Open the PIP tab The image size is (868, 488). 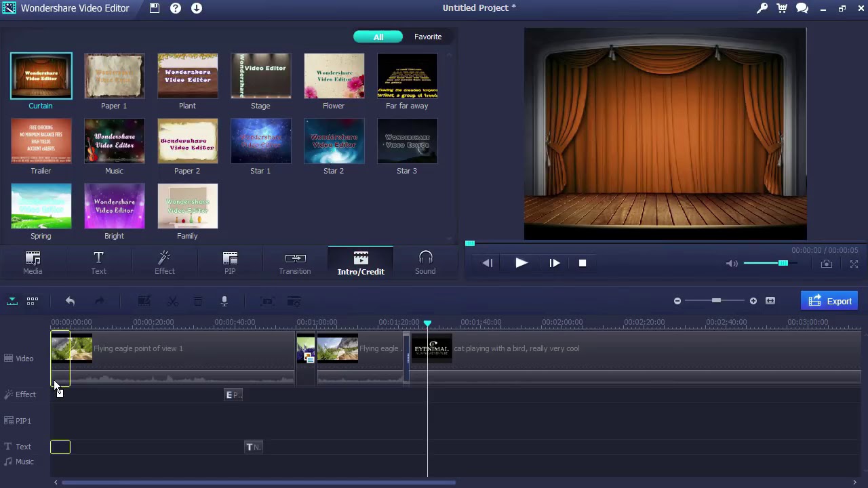230,262
